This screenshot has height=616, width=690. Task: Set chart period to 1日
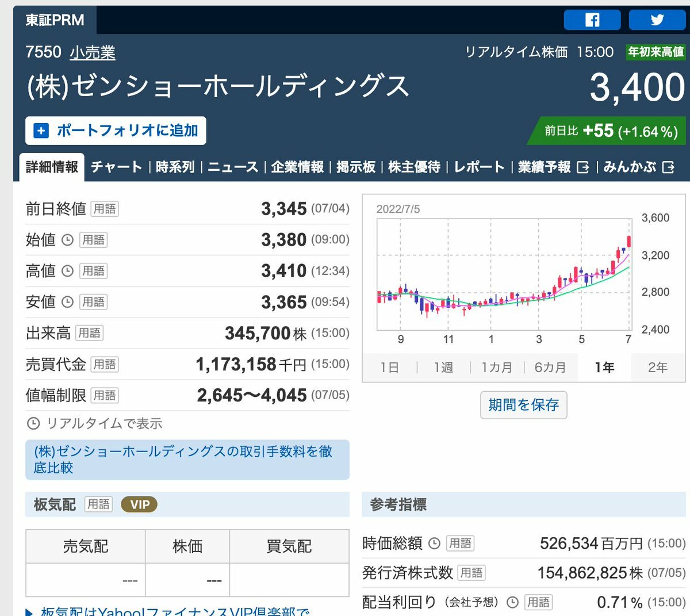389,368
